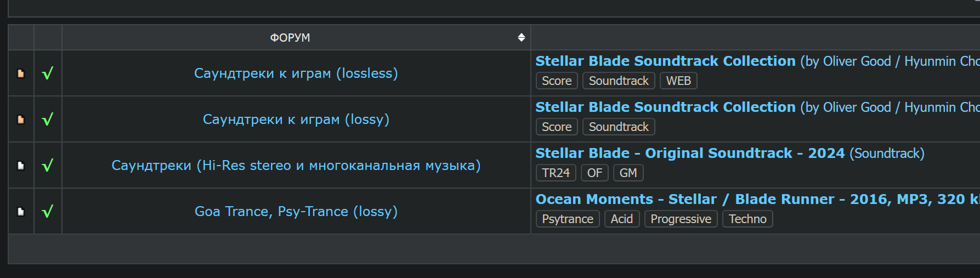Select the Progressive tag
Viewport: 980px width, 278px height.
[x=681, y=219]
